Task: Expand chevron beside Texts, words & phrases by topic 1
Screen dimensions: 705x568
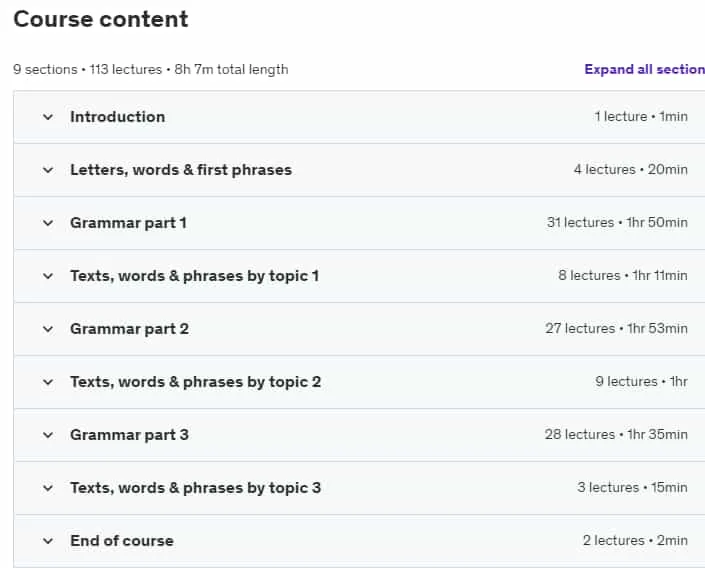Action: point(48,276)
